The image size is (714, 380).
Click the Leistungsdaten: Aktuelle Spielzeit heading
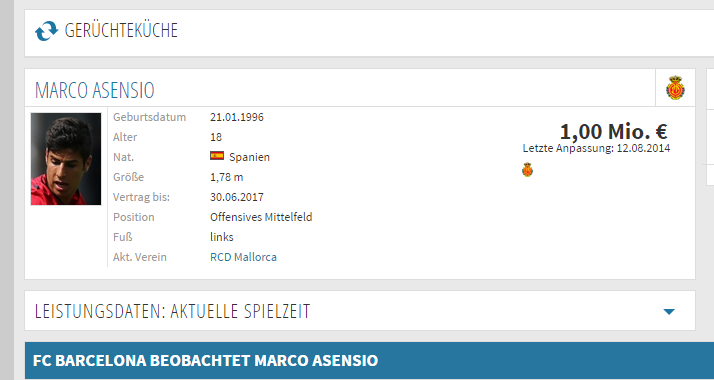point(173,311)
